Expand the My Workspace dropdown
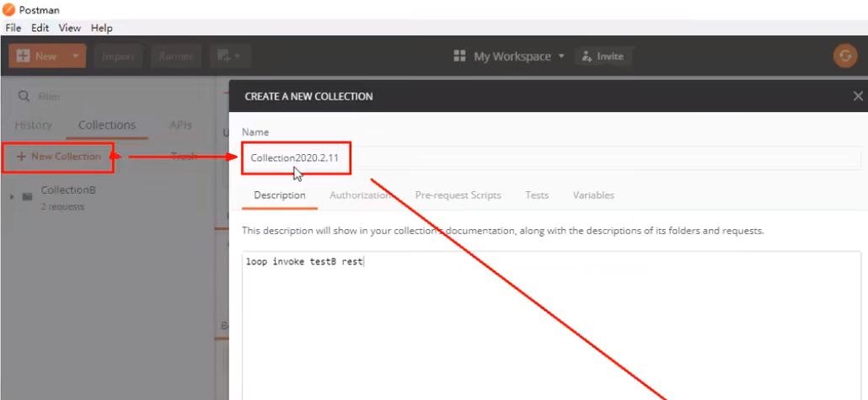 click(561, 56)
